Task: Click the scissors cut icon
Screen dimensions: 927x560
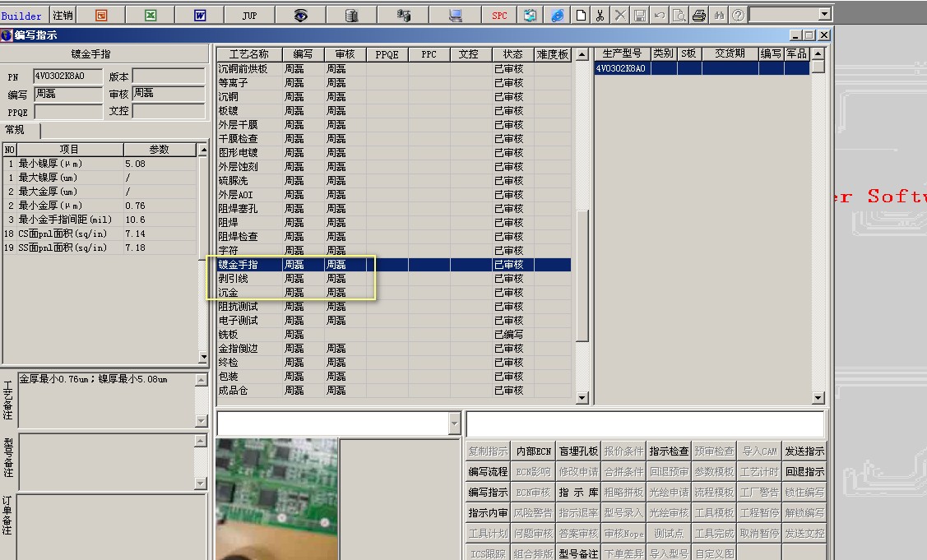Action: 600,16
